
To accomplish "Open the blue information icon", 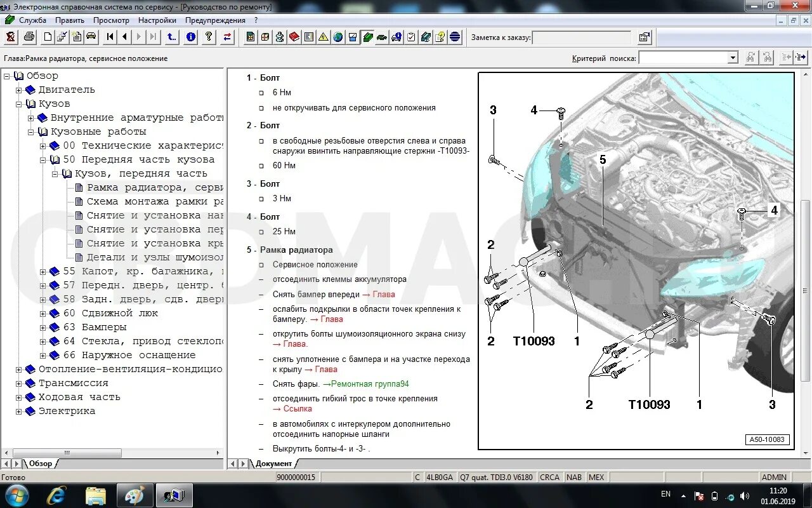I will pos(191,37).
